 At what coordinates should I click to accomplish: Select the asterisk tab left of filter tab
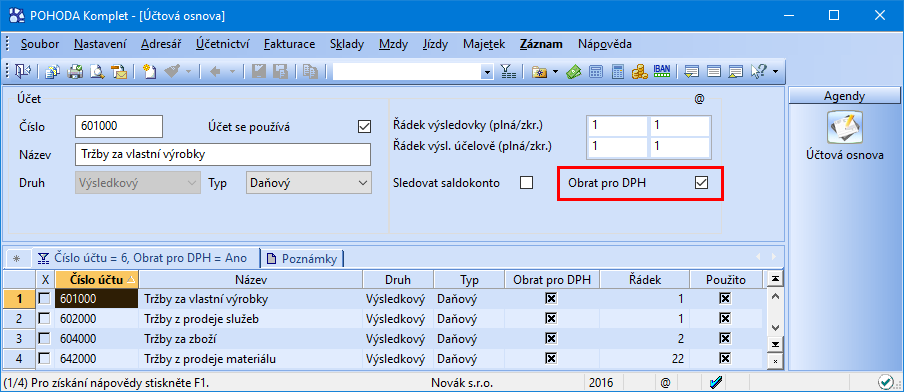coord(16,258)
